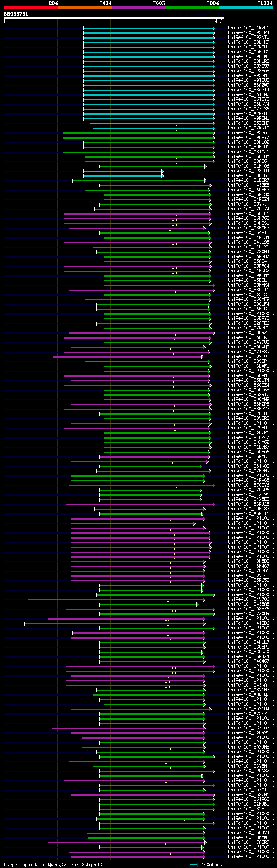Click the orange ~40% identity legend segment
277x868 pixels.
click(85, 8)
